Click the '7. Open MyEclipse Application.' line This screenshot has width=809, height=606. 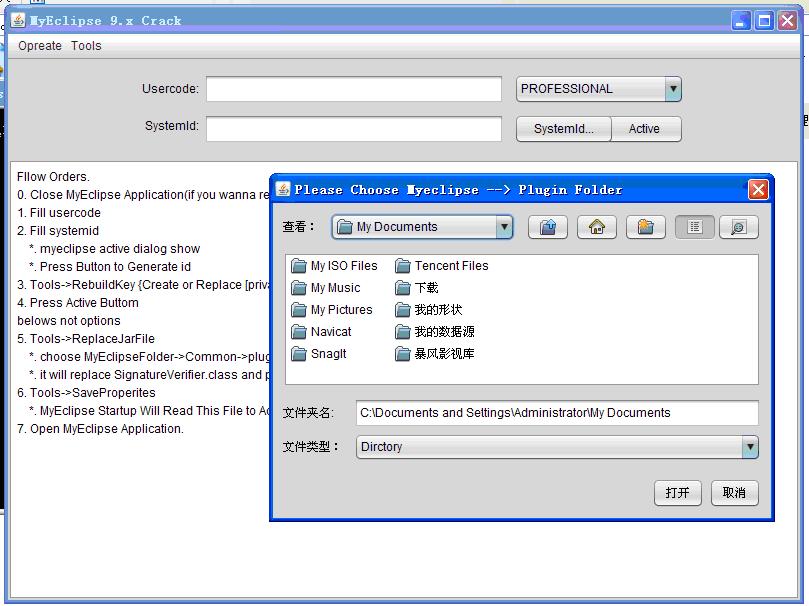(x=101, y=429)
